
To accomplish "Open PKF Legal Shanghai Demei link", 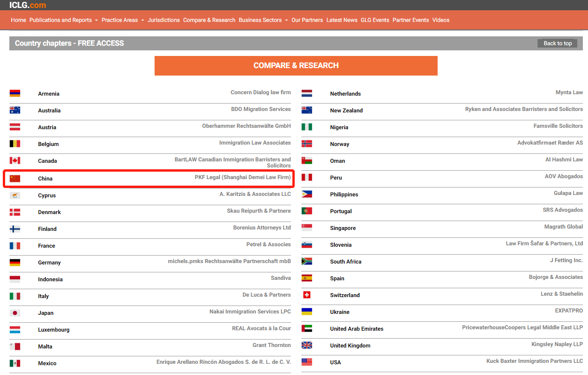I will tap(243, 177).
